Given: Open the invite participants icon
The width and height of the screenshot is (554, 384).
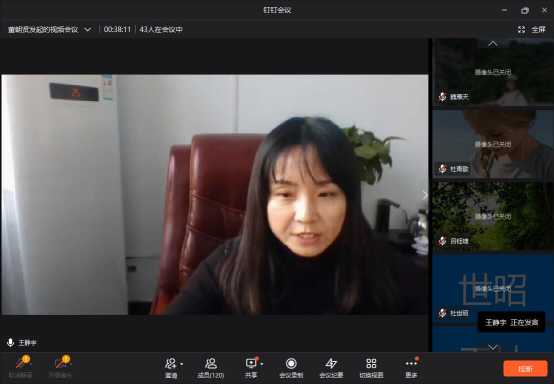Looking at the screenshot, I should point(171,363).
